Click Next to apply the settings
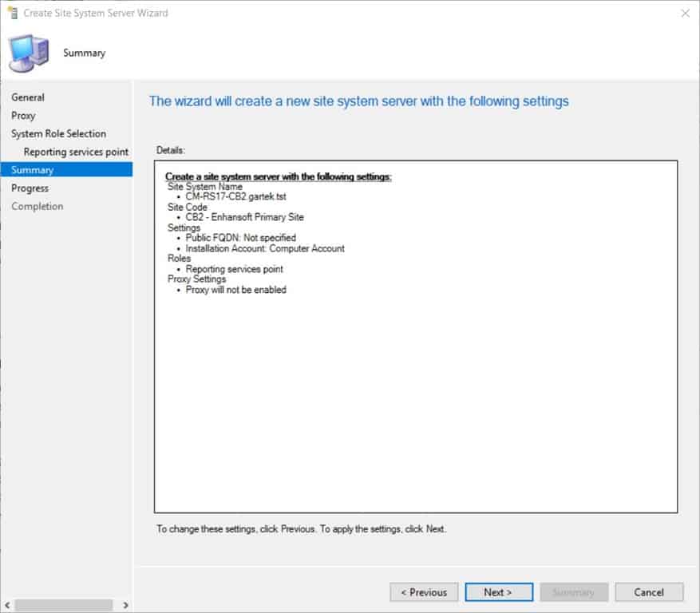The height and width of the screenshot is (613, 700). [x=498, y=592]
